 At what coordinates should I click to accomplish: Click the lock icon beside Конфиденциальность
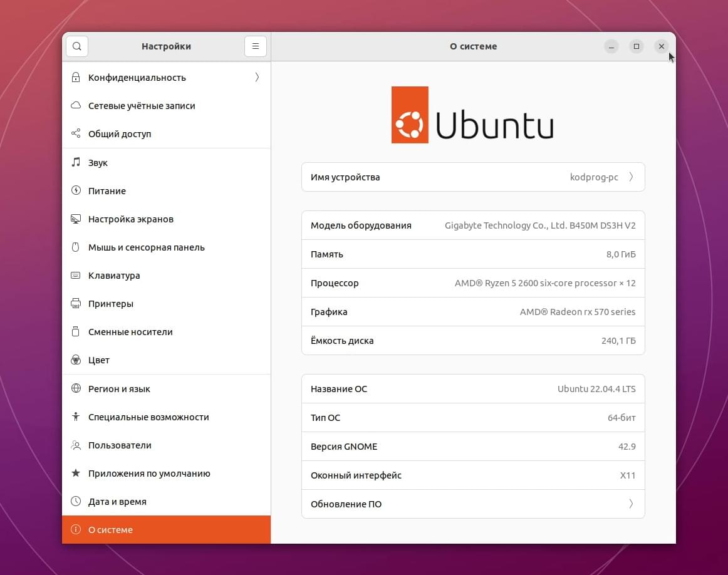tap(76, 78)
